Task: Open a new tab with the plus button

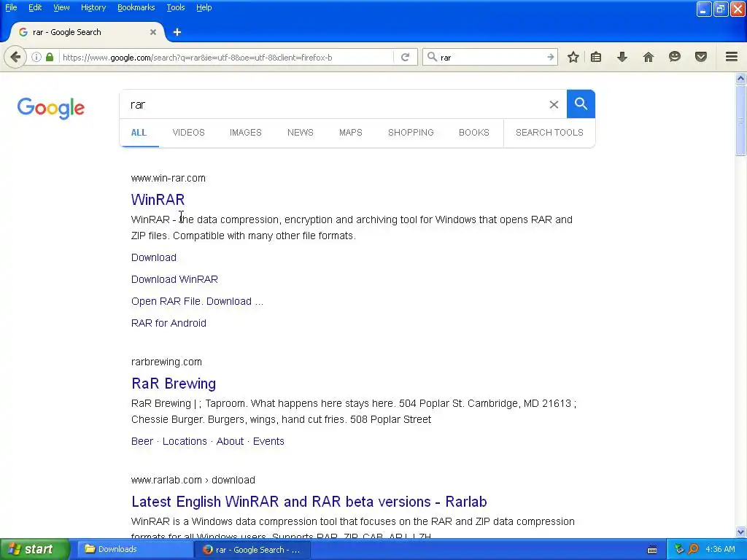Action: (x=177, y=32)
